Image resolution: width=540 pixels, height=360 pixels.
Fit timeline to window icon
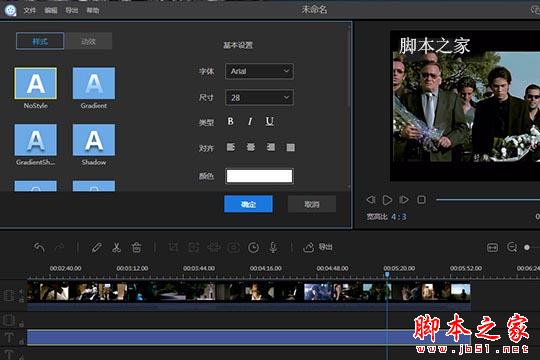tap(492, 247)
